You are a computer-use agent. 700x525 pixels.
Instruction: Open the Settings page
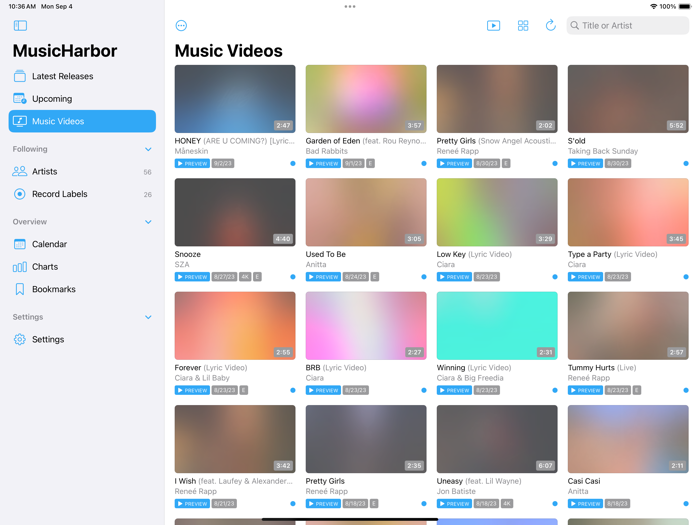[x=82, y=339]
